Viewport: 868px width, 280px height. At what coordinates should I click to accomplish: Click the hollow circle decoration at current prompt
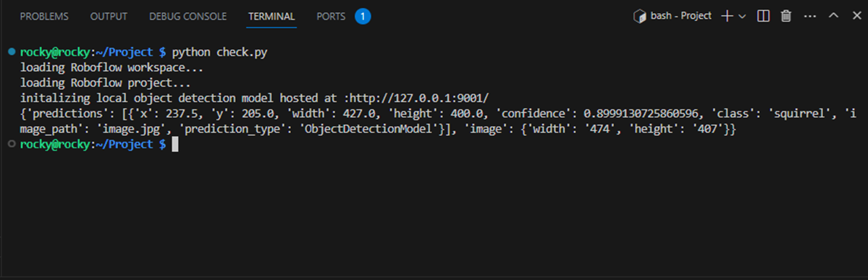pos(12,144)
